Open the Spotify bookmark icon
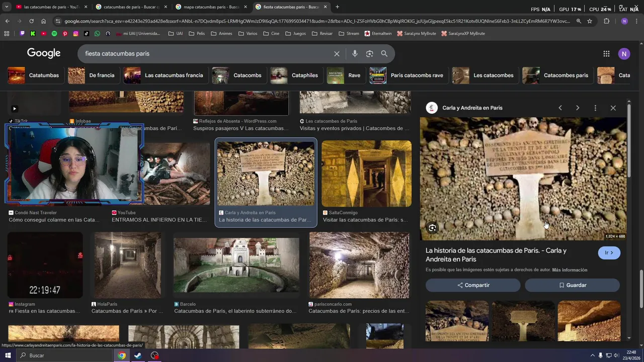 pos(54,34)
